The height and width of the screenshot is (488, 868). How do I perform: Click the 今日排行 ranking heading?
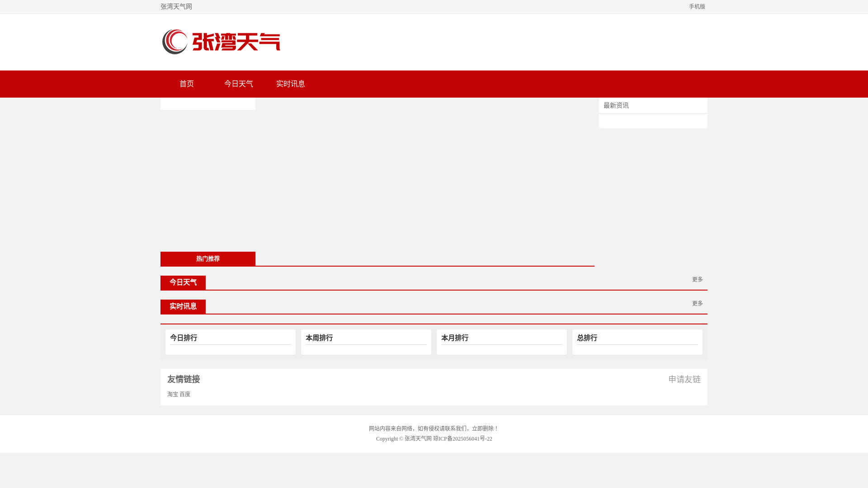184,338
